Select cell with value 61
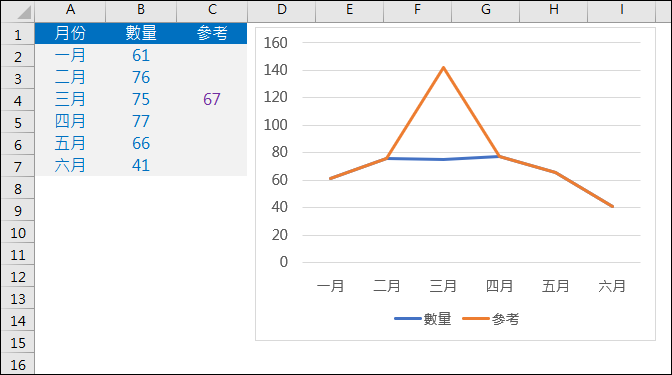Viewport: 672px width, 375px height. (x=141, y=55)
